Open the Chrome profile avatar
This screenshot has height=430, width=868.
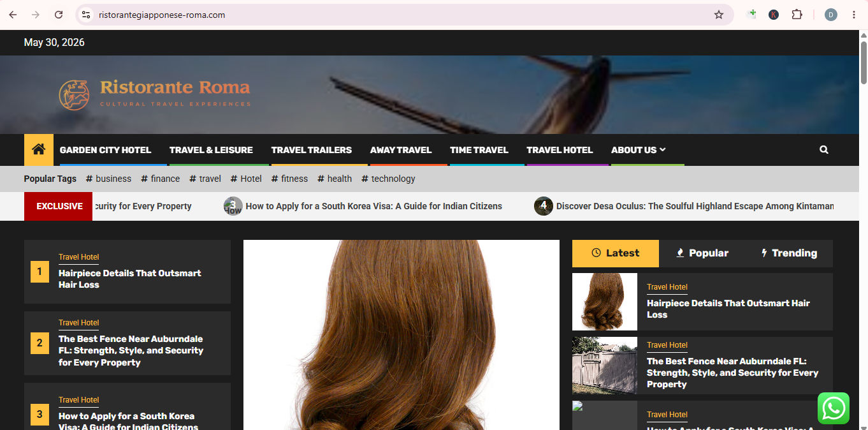831,15
